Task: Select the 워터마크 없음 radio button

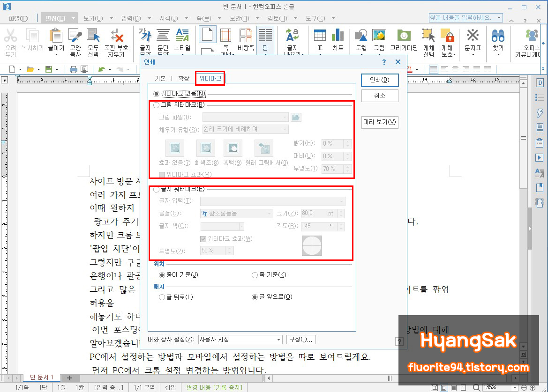Action: point(156,94)
